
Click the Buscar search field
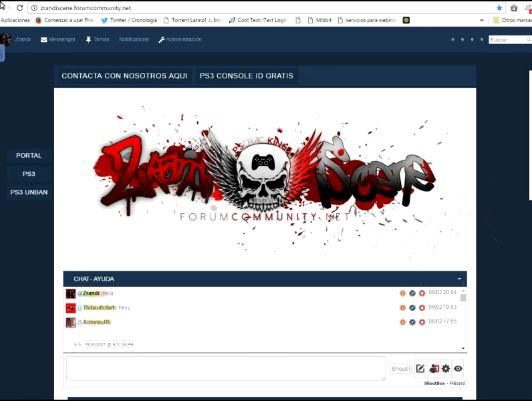click(x=507, y=39)
